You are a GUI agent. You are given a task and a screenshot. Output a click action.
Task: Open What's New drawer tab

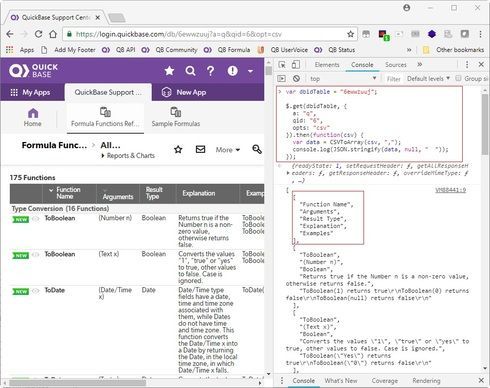click(341, 380)
